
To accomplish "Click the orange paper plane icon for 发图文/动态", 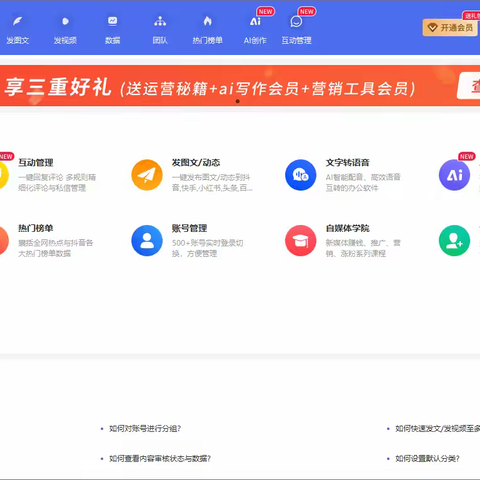I will tap(147, 175).
